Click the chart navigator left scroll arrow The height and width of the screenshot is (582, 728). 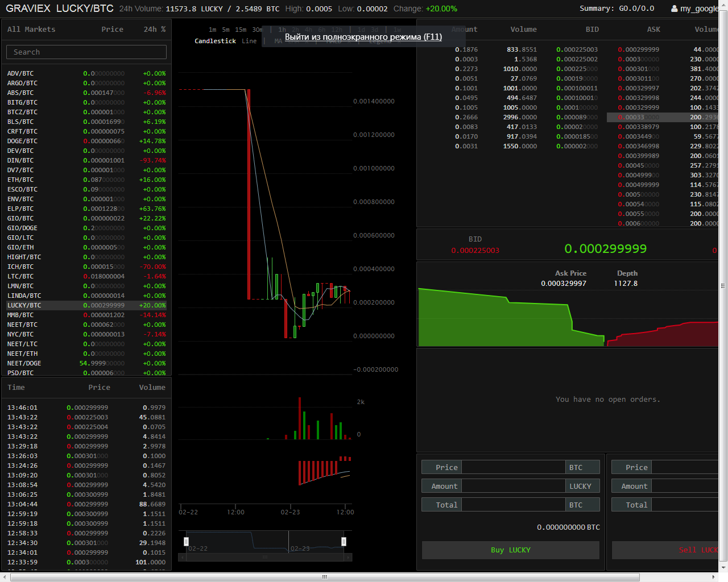click(x=181, y=558)
